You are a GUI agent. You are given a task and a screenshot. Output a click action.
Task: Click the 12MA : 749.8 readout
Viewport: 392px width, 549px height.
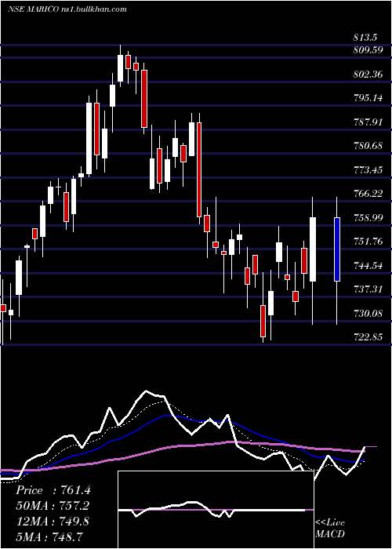[53, 521]
